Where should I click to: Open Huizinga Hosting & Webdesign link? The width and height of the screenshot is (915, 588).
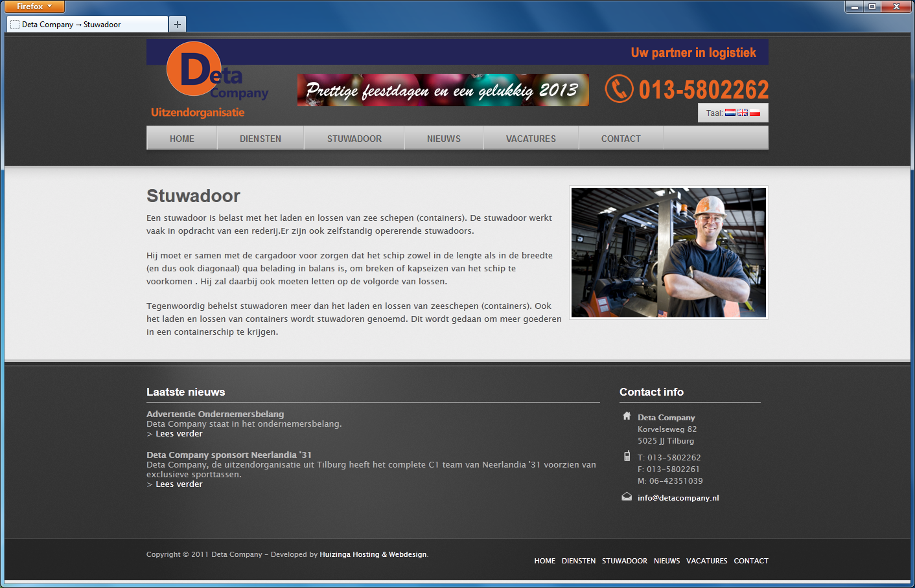pos(373,554)
